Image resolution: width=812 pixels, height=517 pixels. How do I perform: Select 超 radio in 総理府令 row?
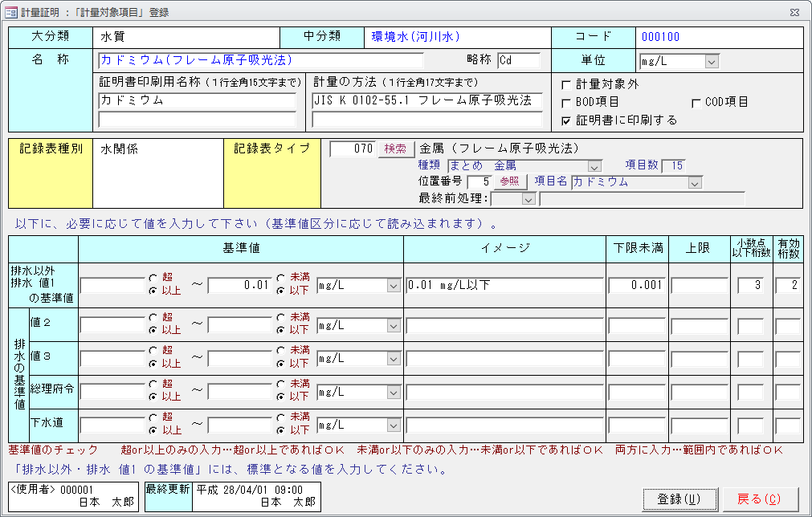[x=153, y=384]
